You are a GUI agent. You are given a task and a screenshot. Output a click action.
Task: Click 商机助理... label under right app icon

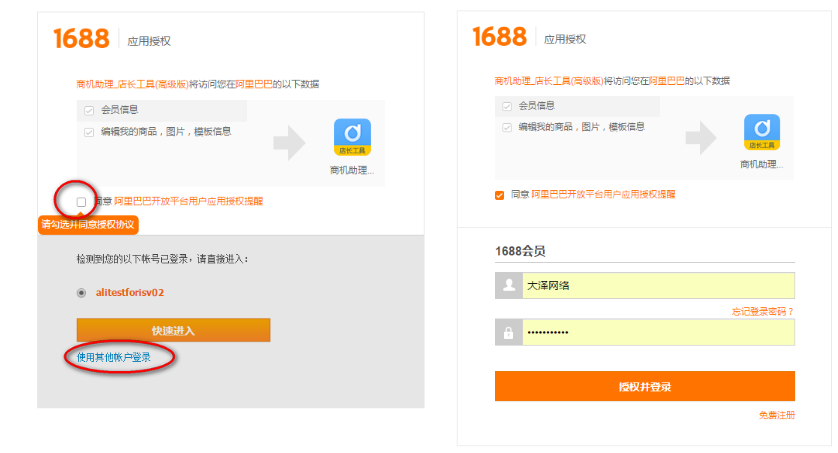762,165
